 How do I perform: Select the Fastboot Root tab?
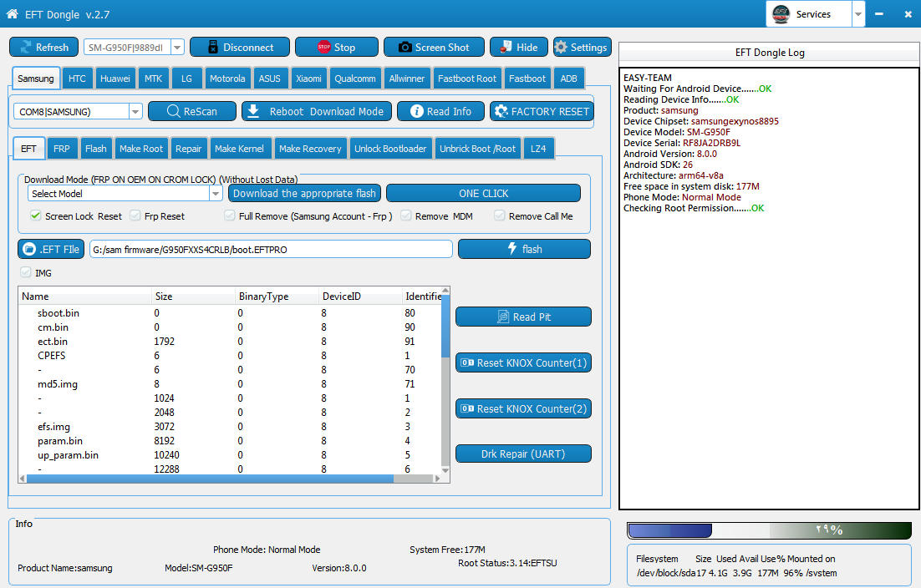click(x=467, y=78)
